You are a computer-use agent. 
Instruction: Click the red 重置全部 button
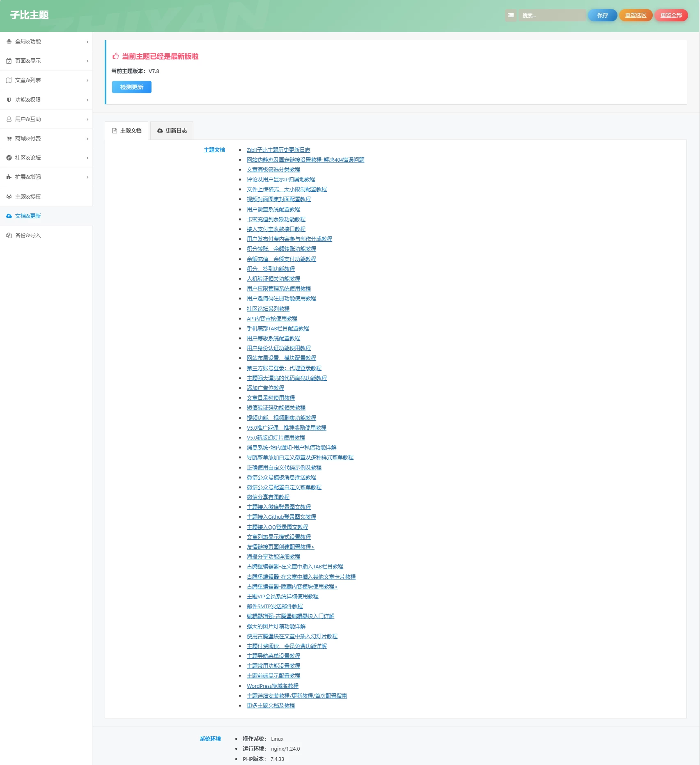point(671,15)
